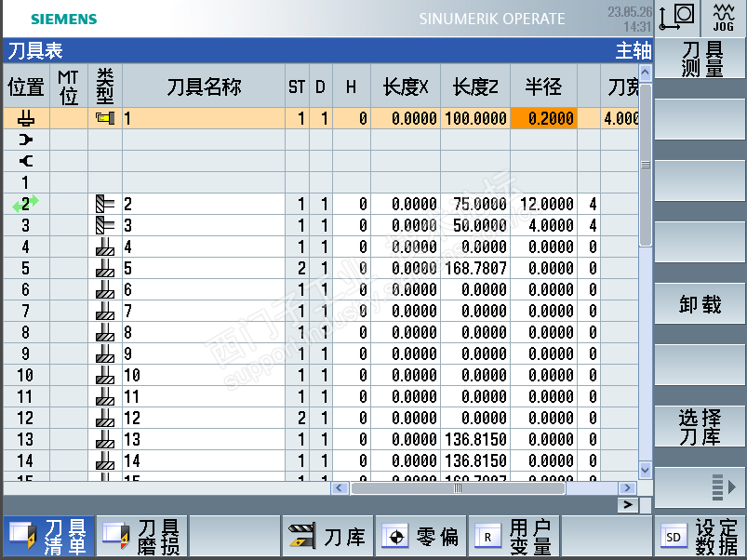Open the SD 设定数据 setting data tab
Image resolution: width=747 pixels, height=560 pixels.
(700, 536)
